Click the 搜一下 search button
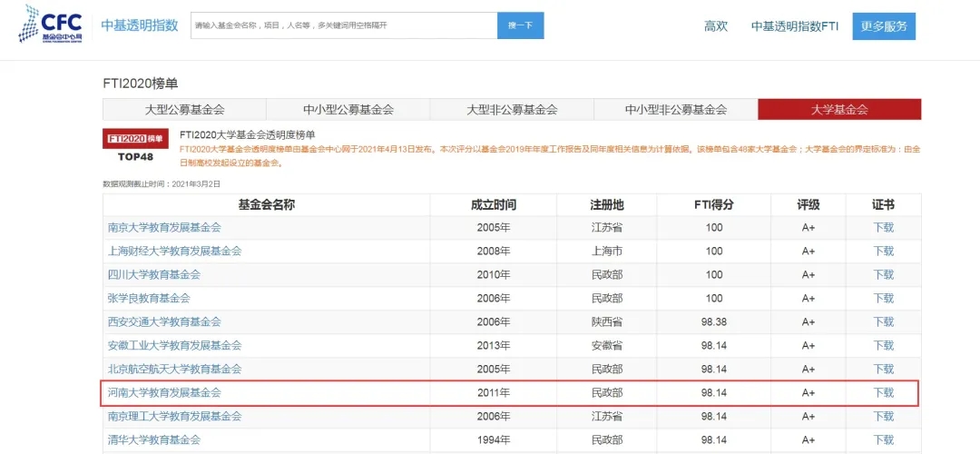The height and width of the screenshot is (454, 980). point(521,25)
